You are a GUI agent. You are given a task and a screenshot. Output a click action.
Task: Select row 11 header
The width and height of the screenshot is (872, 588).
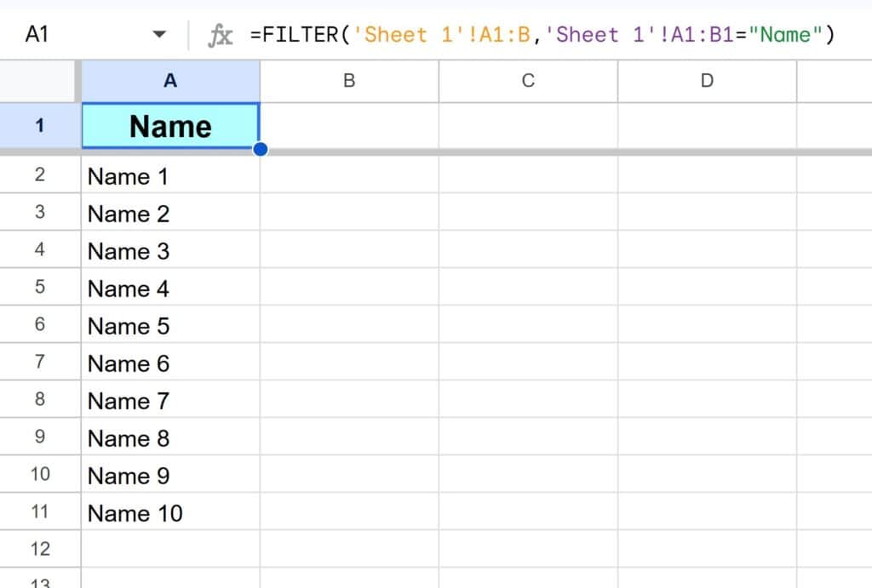40,511
